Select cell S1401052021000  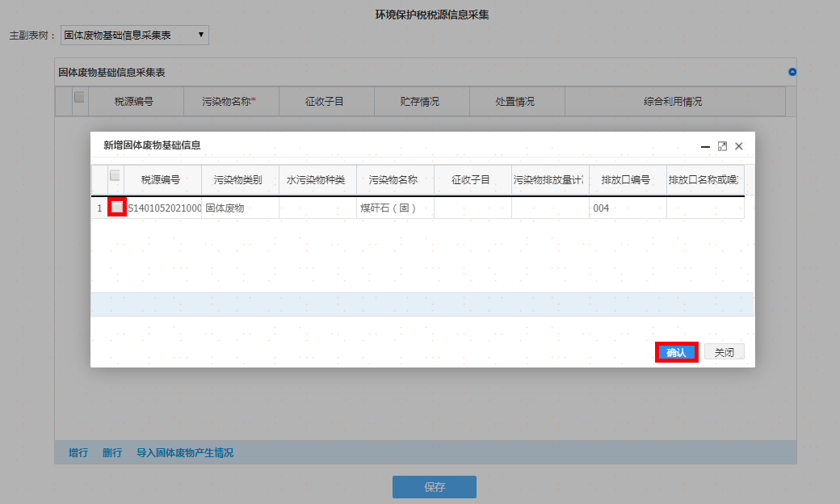(x=164, y=208)
